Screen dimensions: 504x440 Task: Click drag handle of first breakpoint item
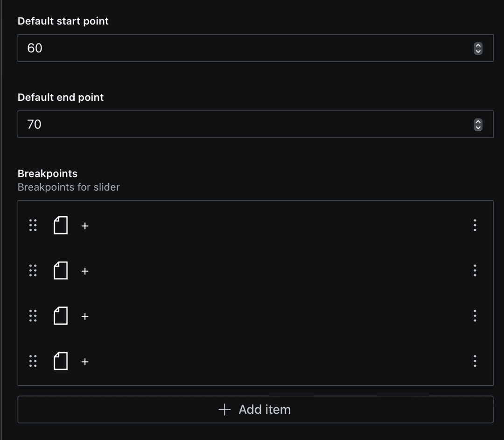click(x=33, y=226)
